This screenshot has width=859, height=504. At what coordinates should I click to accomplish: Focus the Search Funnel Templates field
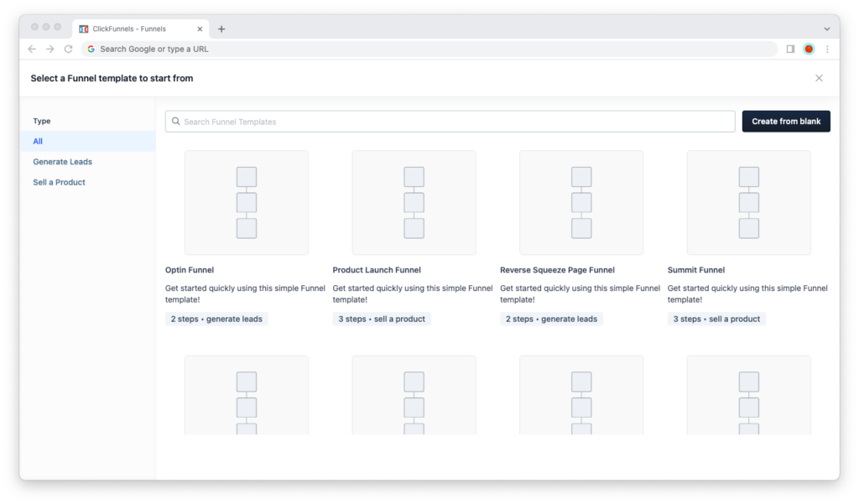pyautogui.click(x=450, y=122)
